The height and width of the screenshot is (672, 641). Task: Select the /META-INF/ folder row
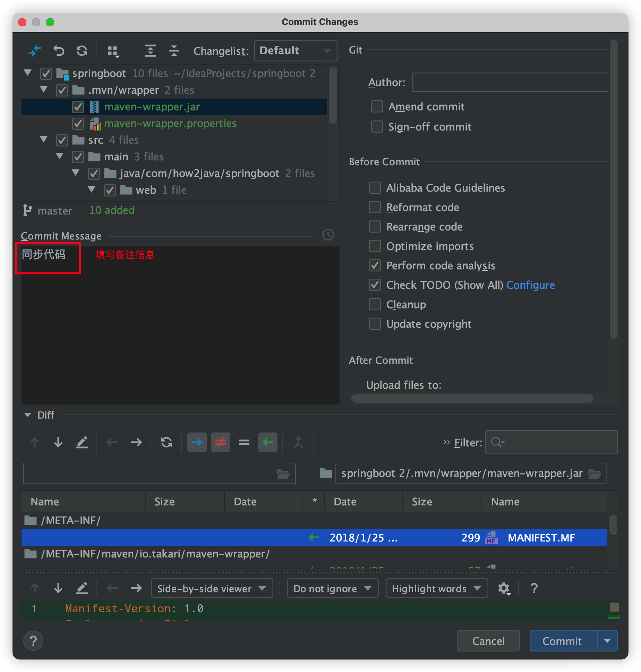pos(314,521)
